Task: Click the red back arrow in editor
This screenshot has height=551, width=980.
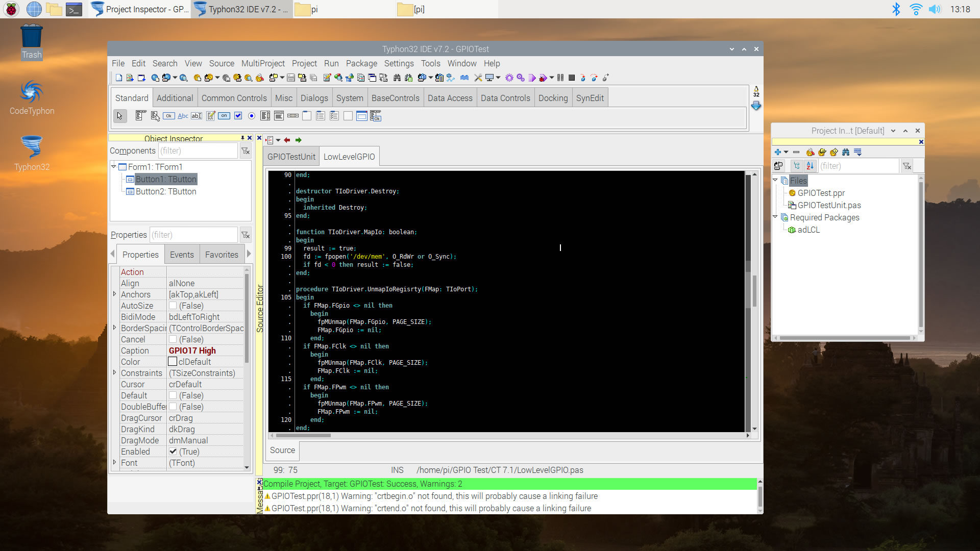Action: click(x=287, y=140)
